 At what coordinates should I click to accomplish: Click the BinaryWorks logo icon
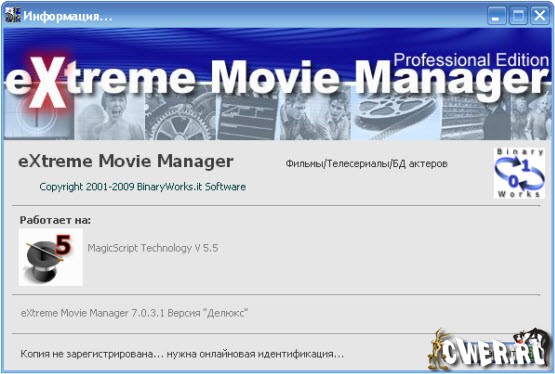(519, 173)
